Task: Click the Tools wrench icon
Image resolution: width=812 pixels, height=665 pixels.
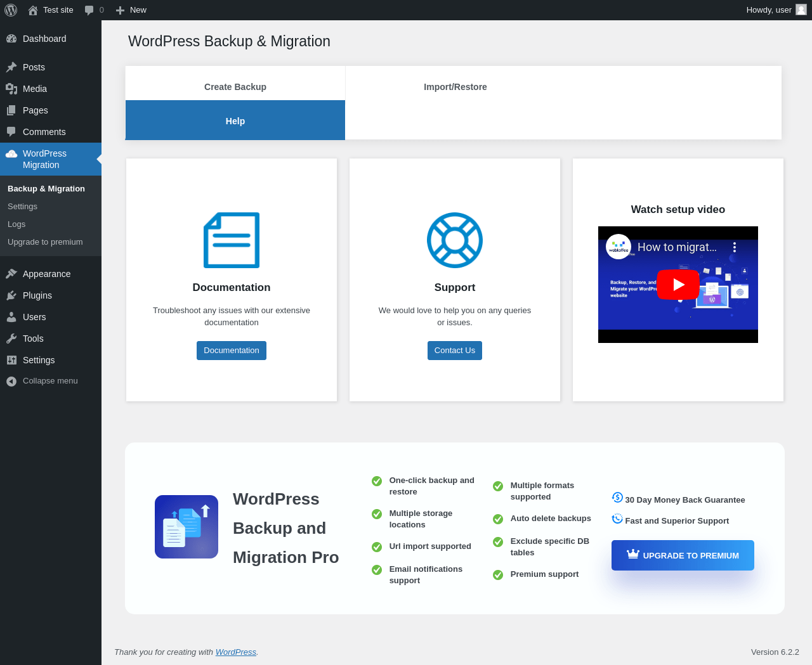Action: 11,339
